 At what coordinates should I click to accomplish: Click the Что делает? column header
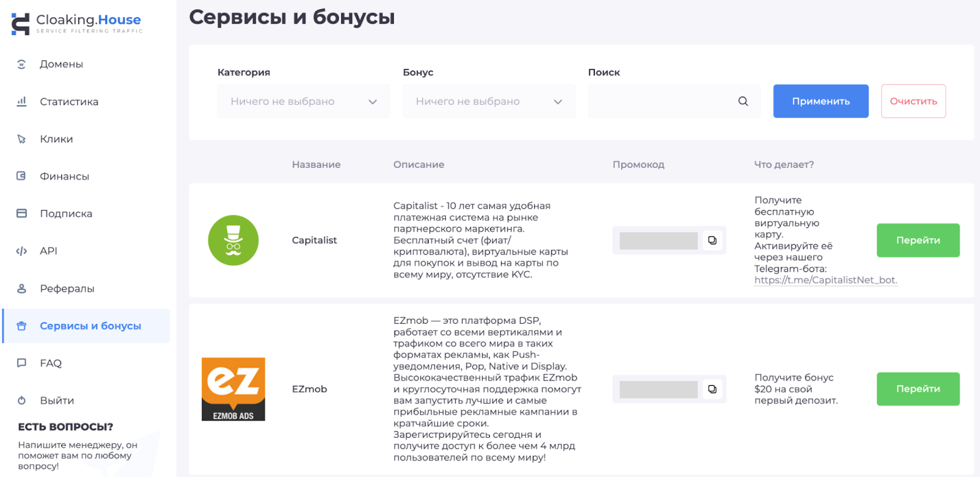click(784, 164)
